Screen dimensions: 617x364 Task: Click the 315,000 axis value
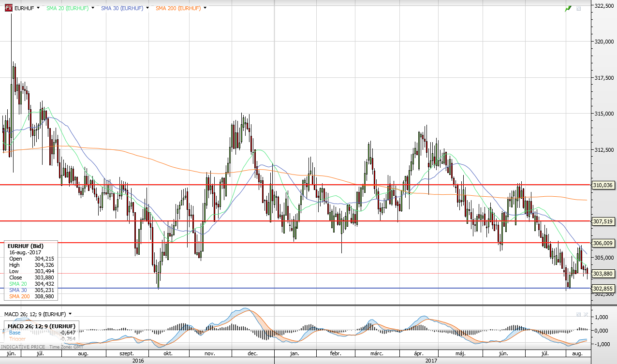coord(603,114)
